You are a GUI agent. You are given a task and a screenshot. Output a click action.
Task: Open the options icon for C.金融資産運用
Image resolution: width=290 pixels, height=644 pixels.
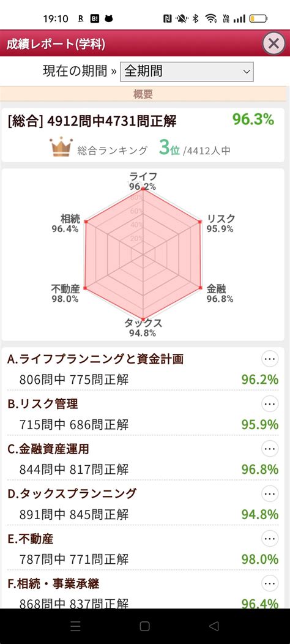(270, 449)
